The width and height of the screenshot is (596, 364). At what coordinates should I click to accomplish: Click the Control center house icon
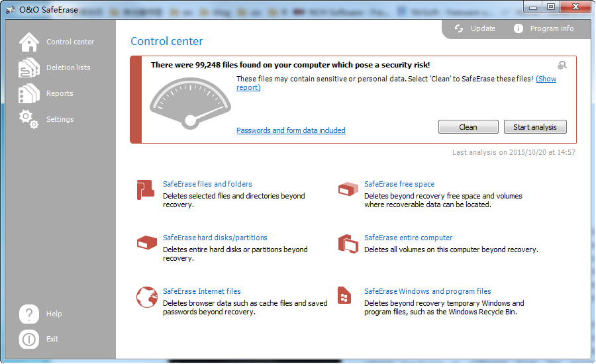point(29,42)
